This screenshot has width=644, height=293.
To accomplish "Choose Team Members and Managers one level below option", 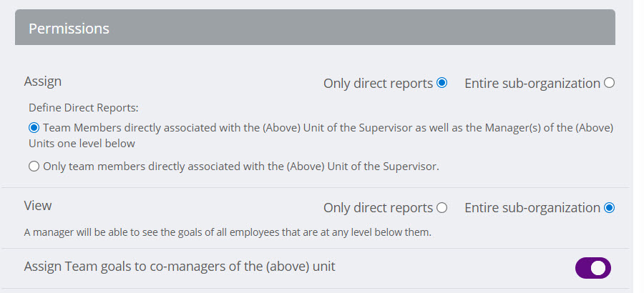I will (34, 128).
